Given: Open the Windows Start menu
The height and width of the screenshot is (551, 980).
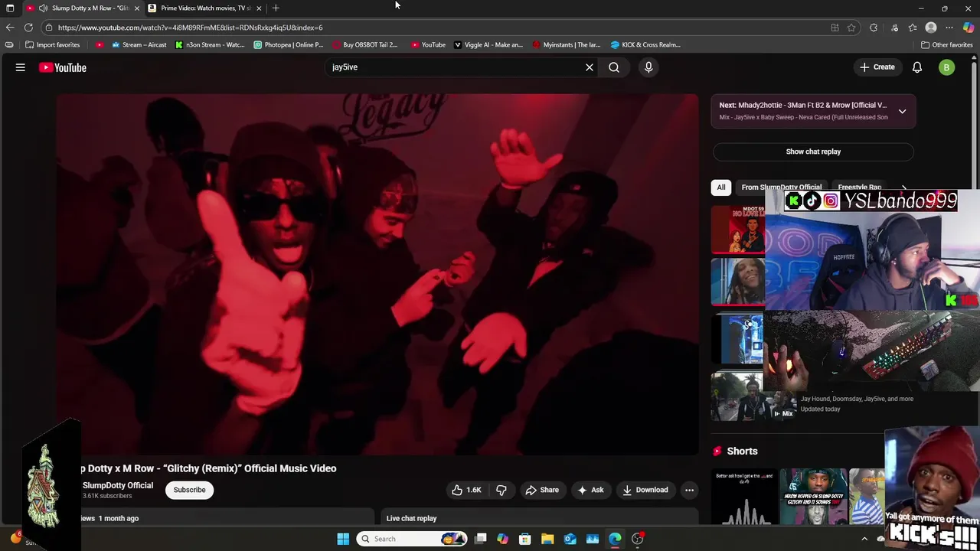Looking at the screenshot, I should point(343,539).
